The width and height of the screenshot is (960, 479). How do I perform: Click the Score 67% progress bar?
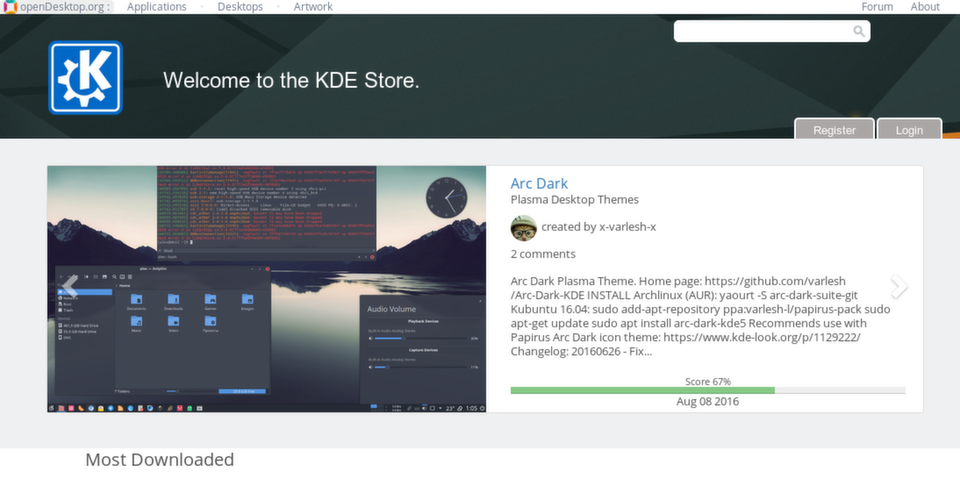(x=708, y=390)
